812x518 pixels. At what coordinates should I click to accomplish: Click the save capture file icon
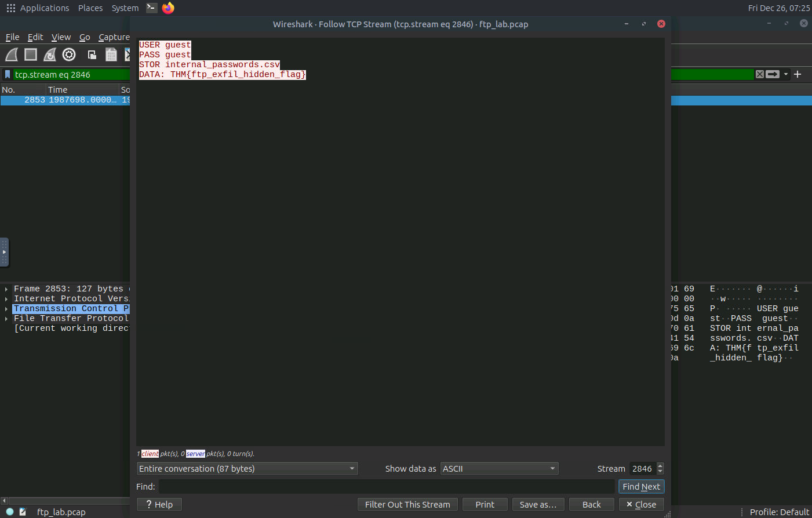[111, 54]
